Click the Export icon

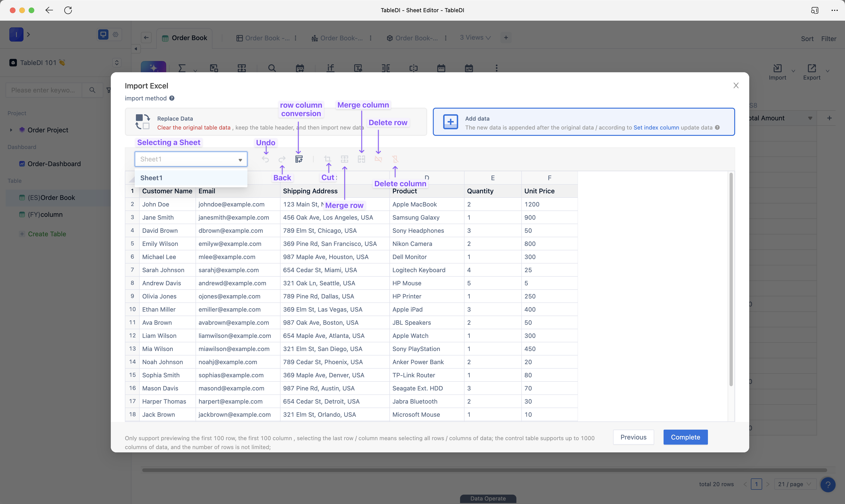pos(812,68)
